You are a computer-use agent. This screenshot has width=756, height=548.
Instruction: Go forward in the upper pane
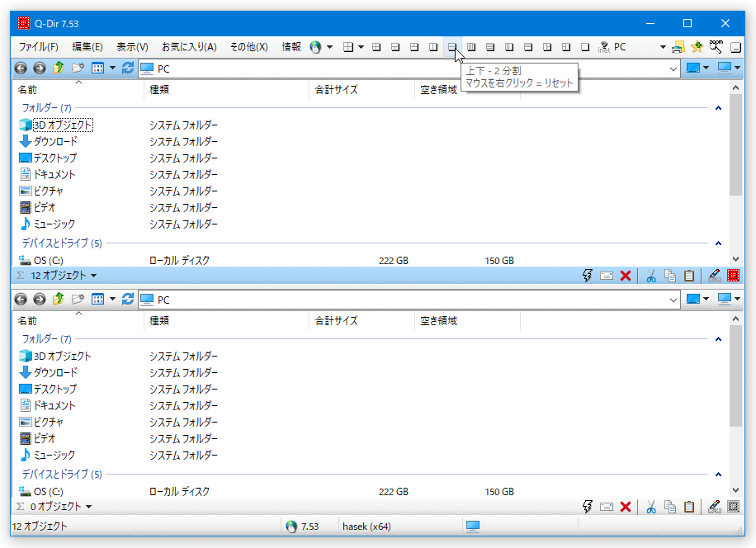(x=40, y=68)
